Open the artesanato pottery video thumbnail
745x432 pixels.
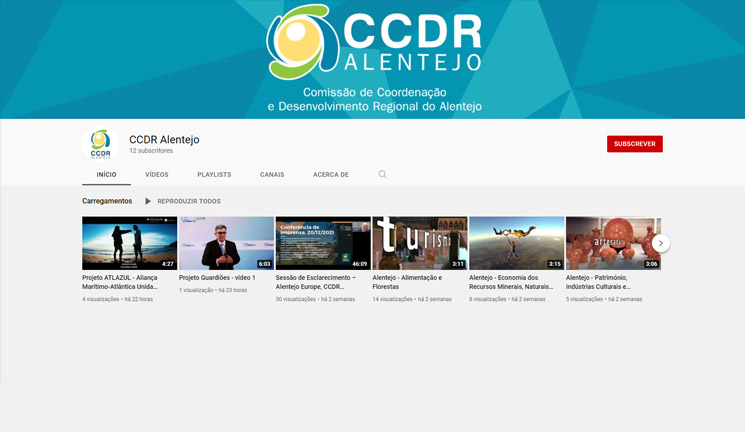[613, 243]
